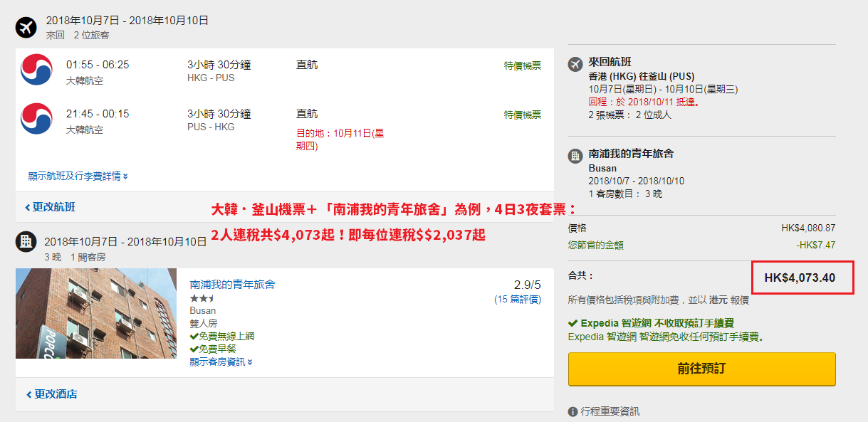The image size is (868, 422).
Task: Click the Korean Air logo for the 21:45 flight
Action: point(36,119)
